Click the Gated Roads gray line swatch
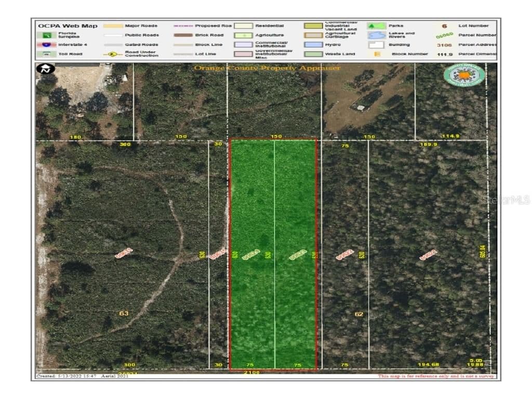This screenshot has height=399, width=532. (x=113, y=45)
